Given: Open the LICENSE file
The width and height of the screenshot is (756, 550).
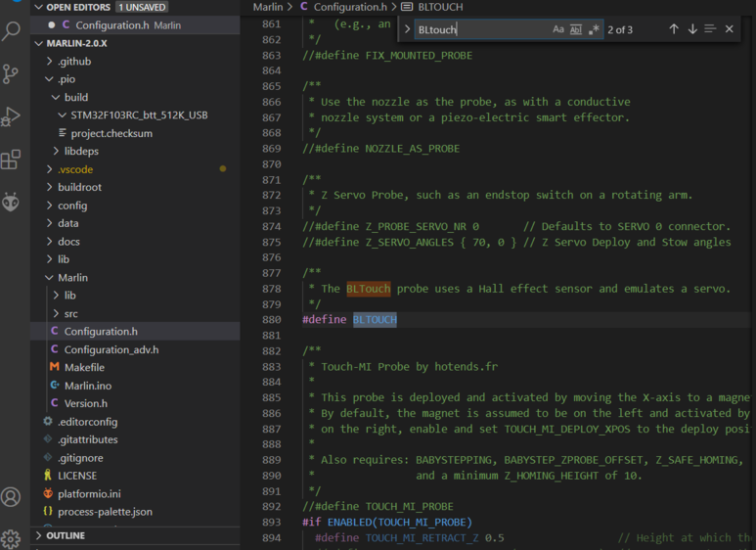Looking at the screenshot, I should [x=77, y=476].
